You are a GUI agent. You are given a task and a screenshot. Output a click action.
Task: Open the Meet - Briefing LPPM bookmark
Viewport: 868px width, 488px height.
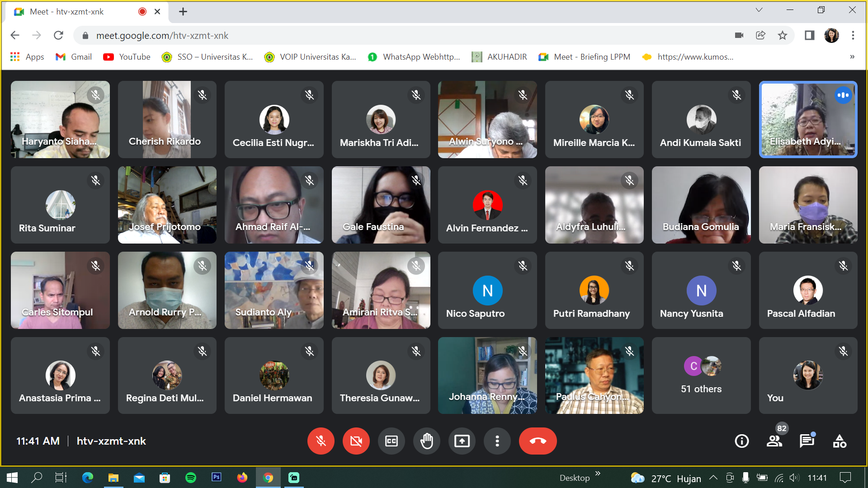(x=585, y=57)
